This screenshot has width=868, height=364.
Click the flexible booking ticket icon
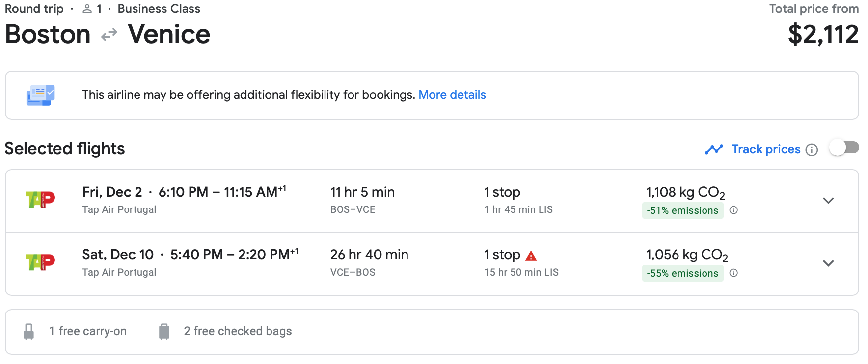coord(40,95)
